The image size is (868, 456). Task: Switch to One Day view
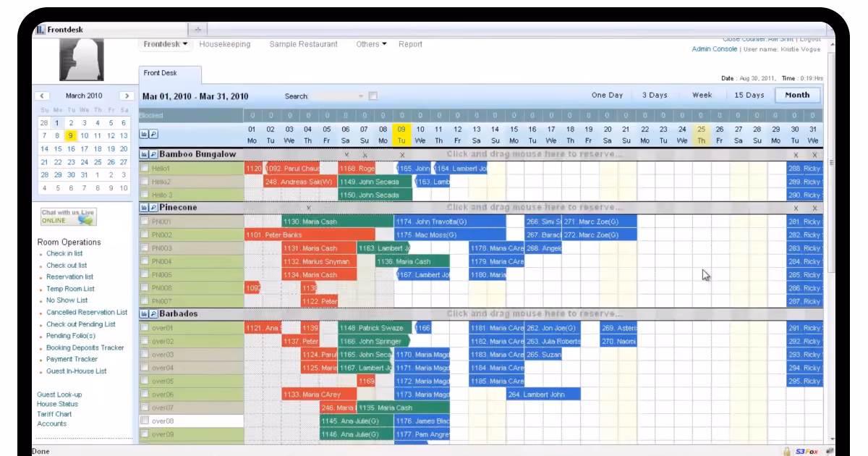[x=607, y=95]
